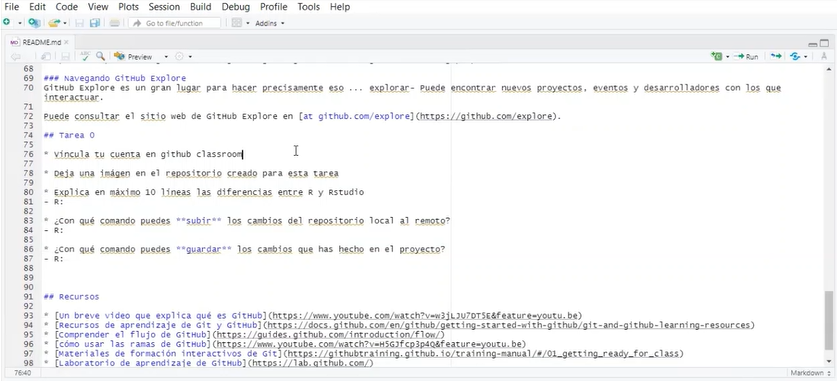Open the Edit menu
Image resolution: width=837 pixels, height=381 pixels.
[x=37, y=7]
